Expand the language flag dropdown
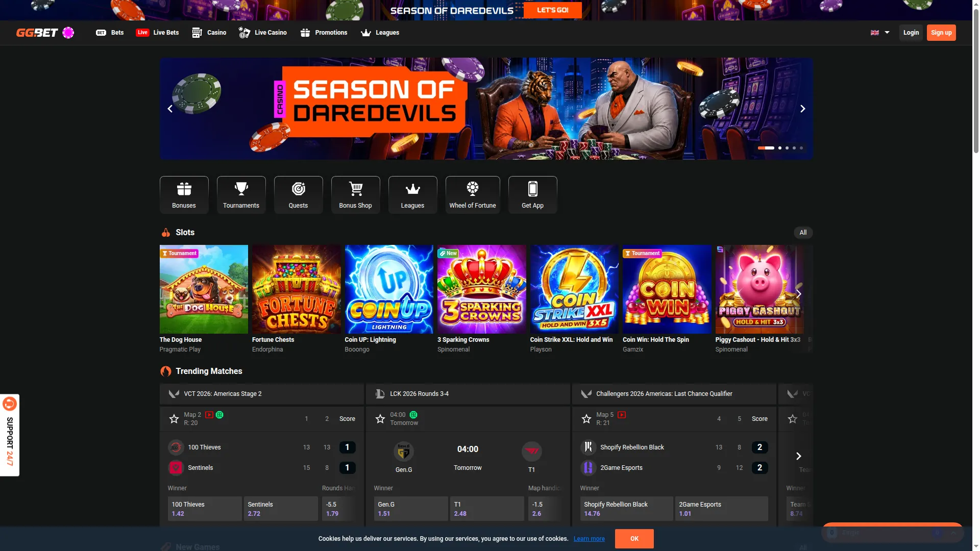 [x=880, y=33]
